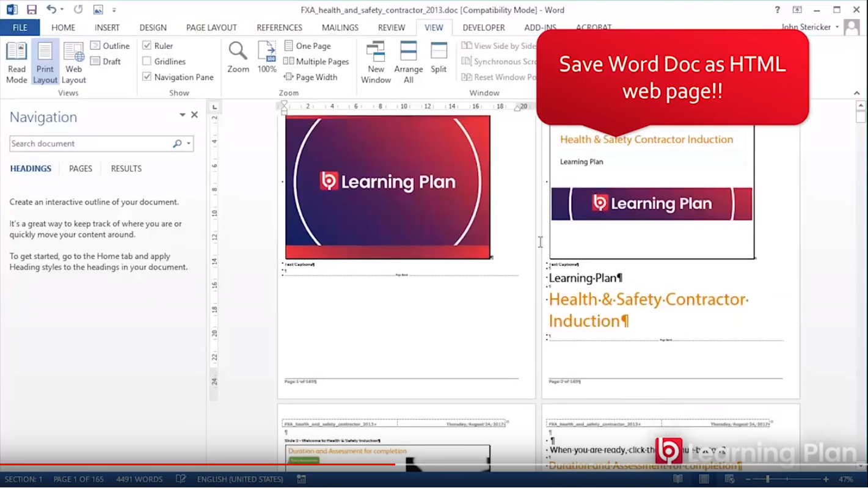This screenshot has width=868, height=488.
Task: Click Arrange All windows
Action: (408, 62)
